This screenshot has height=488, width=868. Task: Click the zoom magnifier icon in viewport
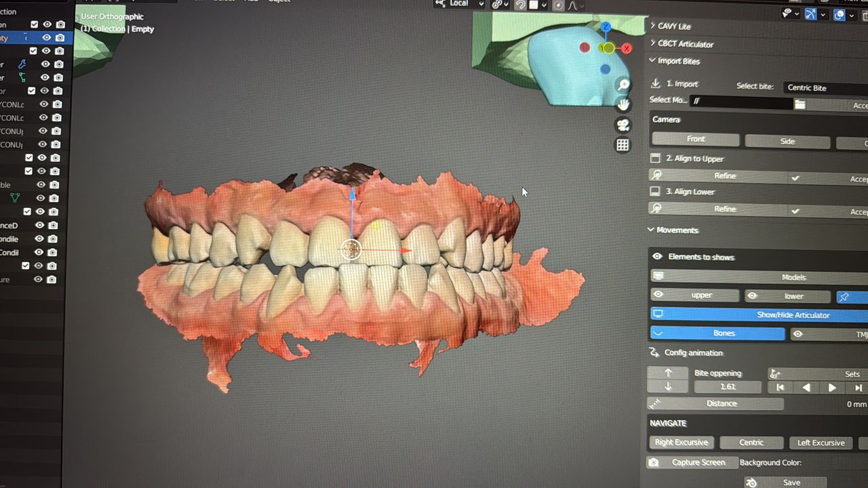click(623, 85)
